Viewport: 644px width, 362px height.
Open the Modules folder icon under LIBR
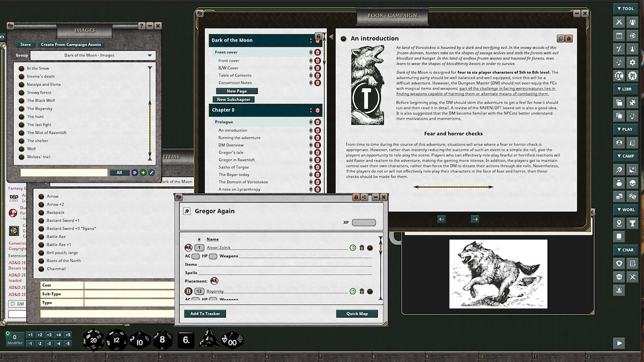click(619, 102)
